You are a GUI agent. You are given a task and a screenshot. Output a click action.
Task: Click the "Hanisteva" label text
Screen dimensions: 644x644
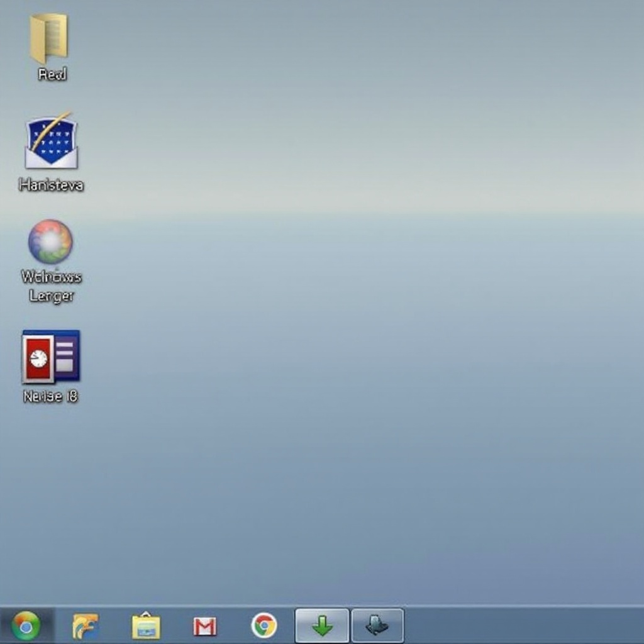(x=51, y=185)
